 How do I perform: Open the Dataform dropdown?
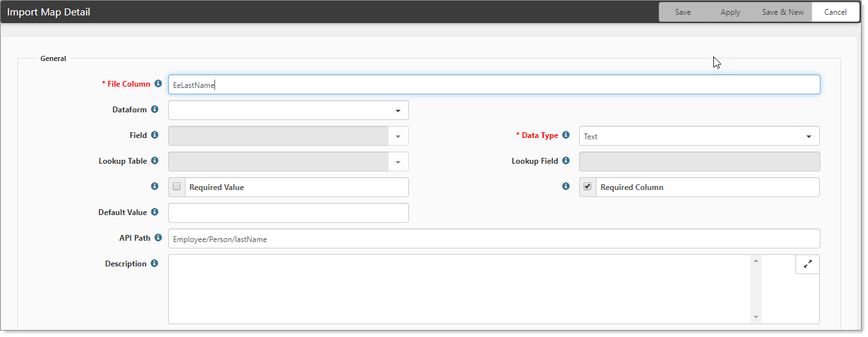click(288, 110)
